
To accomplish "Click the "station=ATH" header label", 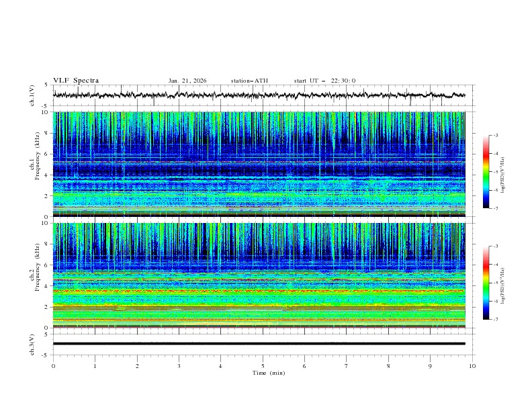I will (x=249, y=81).
